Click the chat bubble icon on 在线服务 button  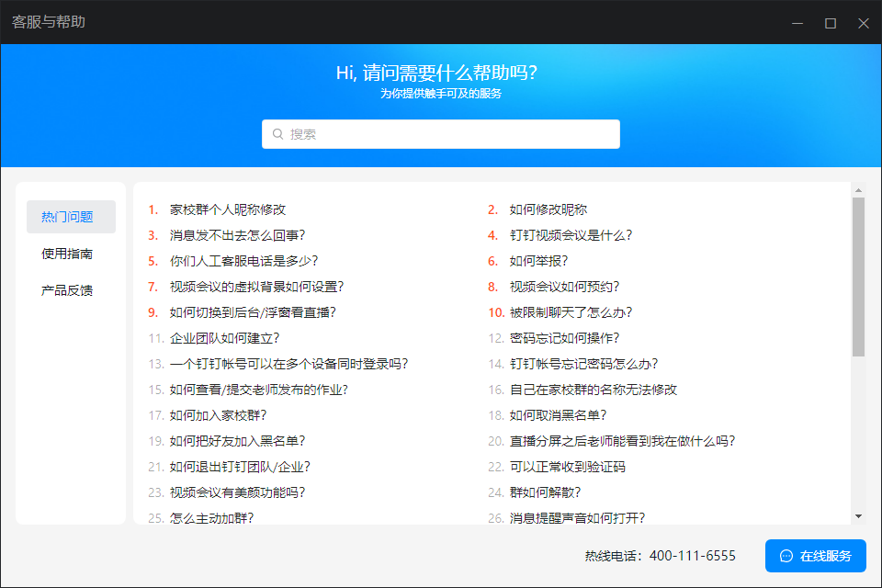[786, 556]
